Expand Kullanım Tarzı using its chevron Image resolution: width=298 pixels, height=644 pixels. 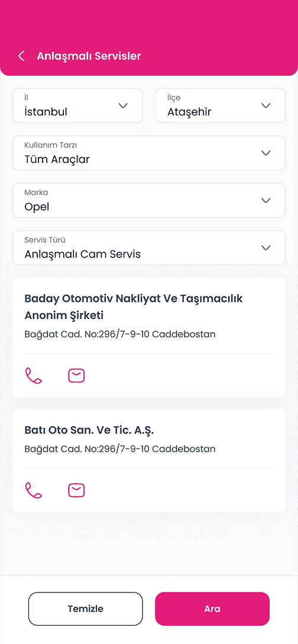(266, 153)
